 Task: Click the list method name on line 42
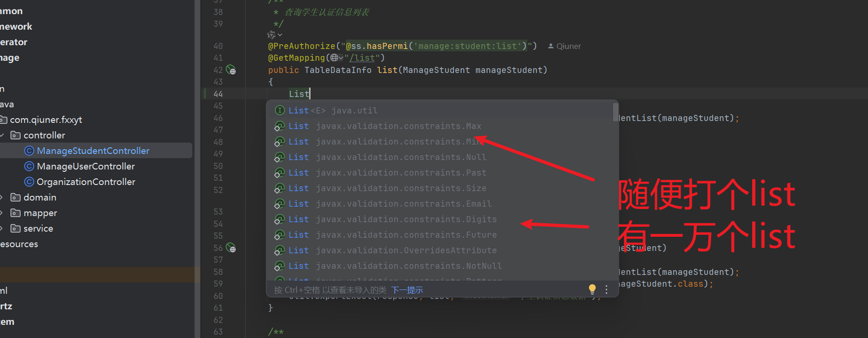click(387, 70)
